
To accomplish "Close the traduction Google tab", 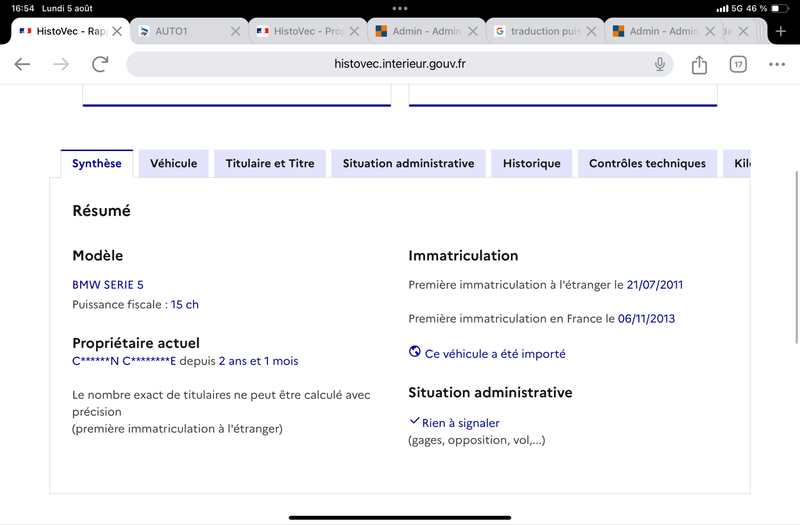I will 591,31.
